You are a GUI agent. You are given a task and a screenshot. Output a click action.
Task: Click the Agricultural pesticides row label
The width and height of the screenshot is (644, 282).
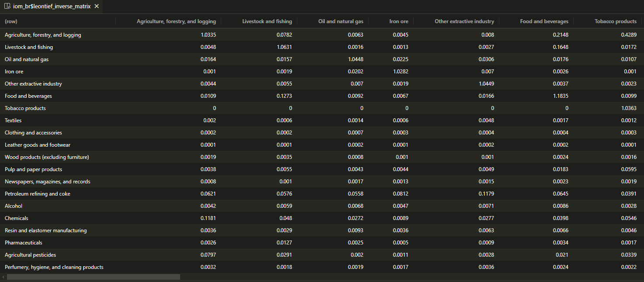pos(30,255)
